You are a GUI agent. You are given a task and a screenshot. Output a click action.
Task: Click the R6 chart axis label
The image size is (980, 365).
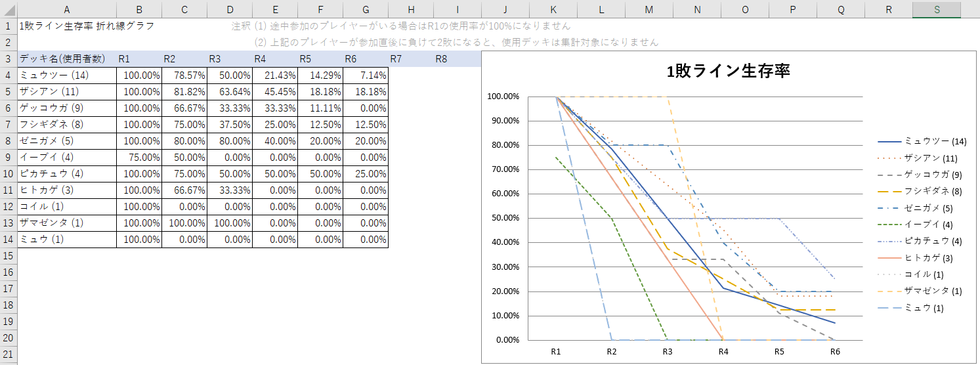pyautogui.click(x=835, y=352)
